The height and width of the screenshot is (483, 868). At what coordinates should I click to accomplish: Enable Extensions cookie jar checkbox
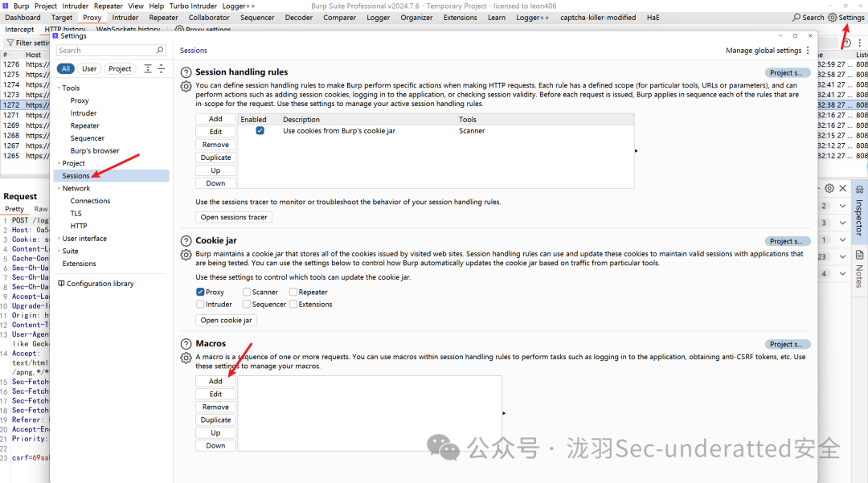pyautogui.click(x=293, y=304)
